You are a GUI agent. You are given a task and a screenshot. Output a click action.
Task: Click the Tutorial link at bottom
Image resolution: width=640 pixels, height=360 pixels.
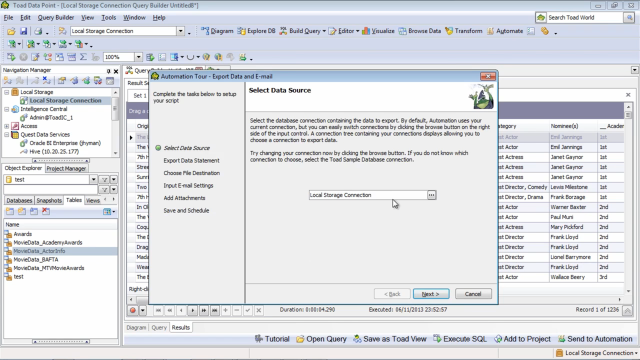point(272,339)
